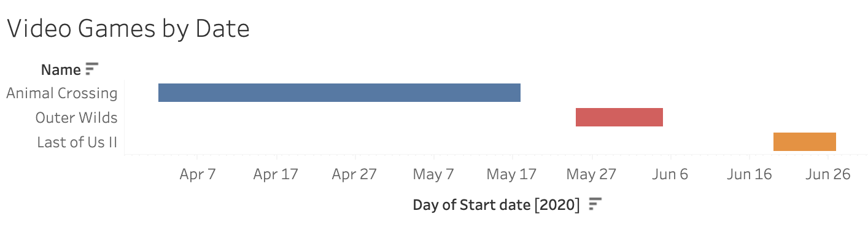Click the Jun 16 axis tick label
This screenshot has width=868, height=232.
749,174
